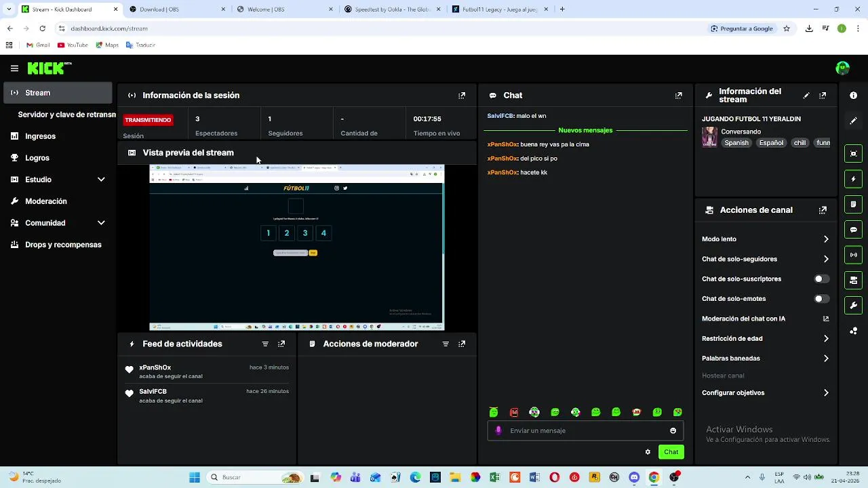The width and height of the screenshot is (868, 488).
Task: Toggle moderator actions note widget in right rail
Action: pyautogui.click(x=854, y=204)
